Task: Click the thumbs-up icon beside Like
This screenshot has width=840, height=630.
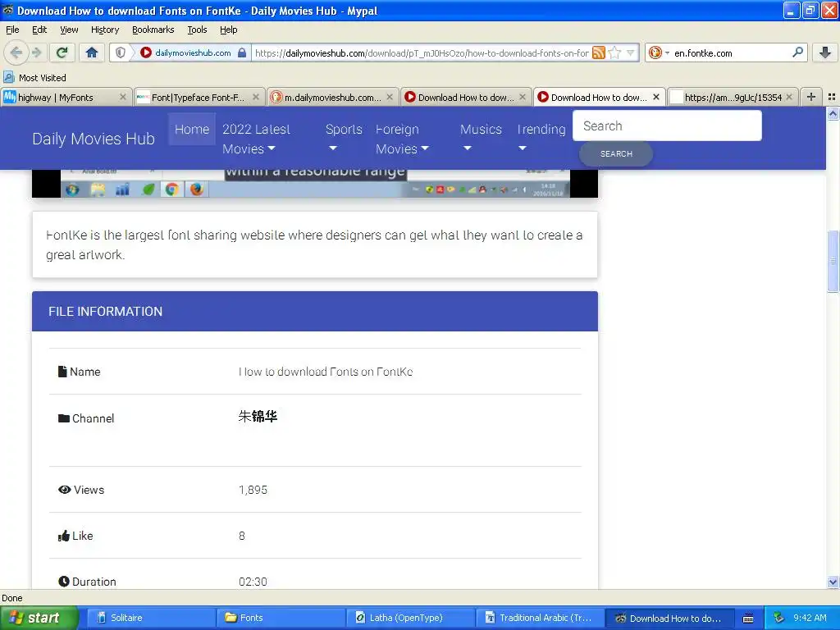Action: click(x=64, y=536)
